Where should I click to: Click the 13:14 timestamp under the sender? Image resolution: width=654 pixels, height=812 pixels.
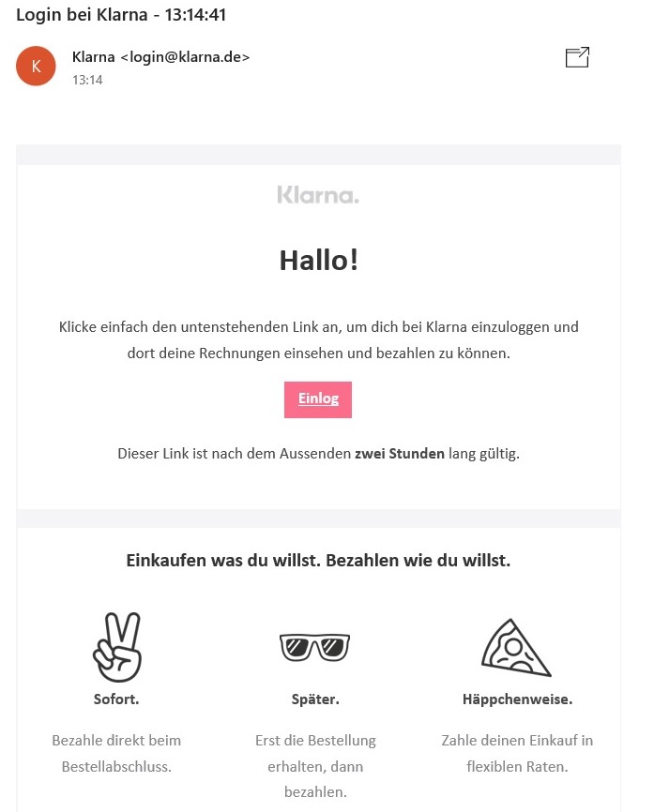click(87, 80)
